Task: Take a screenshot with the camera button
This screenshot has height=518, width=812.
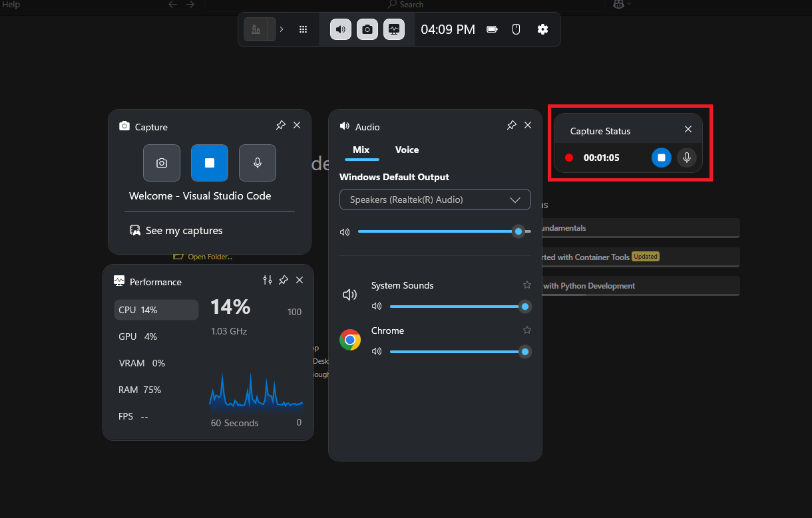Action: point(162,163)
